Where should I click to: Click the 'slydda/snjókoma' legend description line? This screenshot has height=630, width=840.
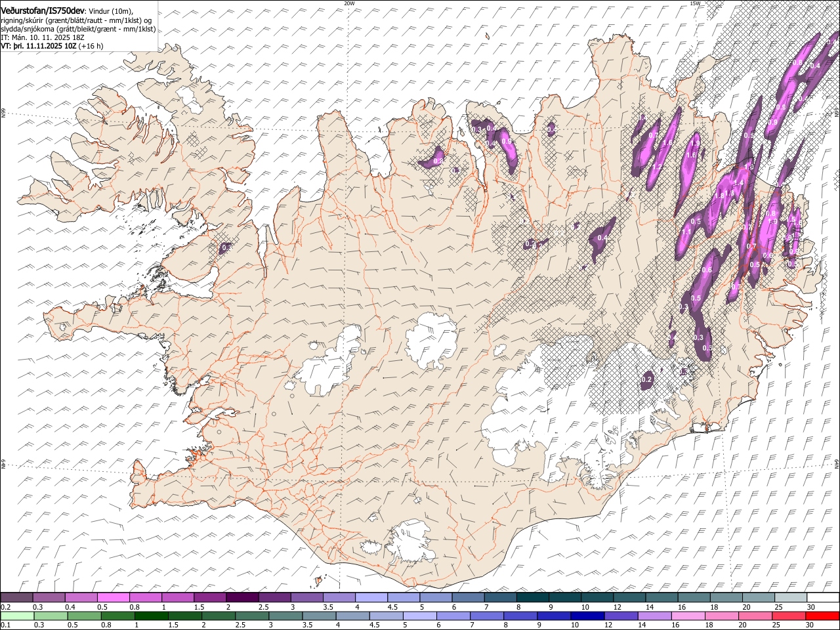click(x=78, y=29)
